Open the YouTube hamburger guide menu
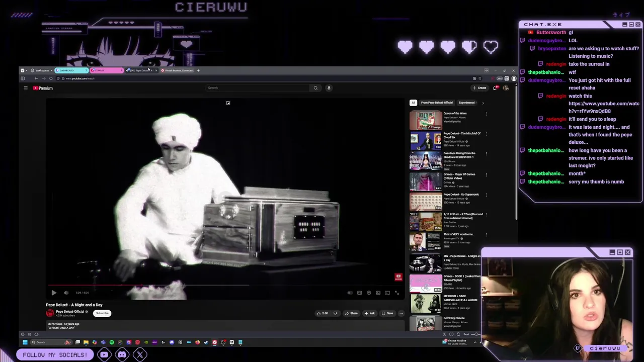This screenshot has width=644, height=362. [x=26, y=88]
